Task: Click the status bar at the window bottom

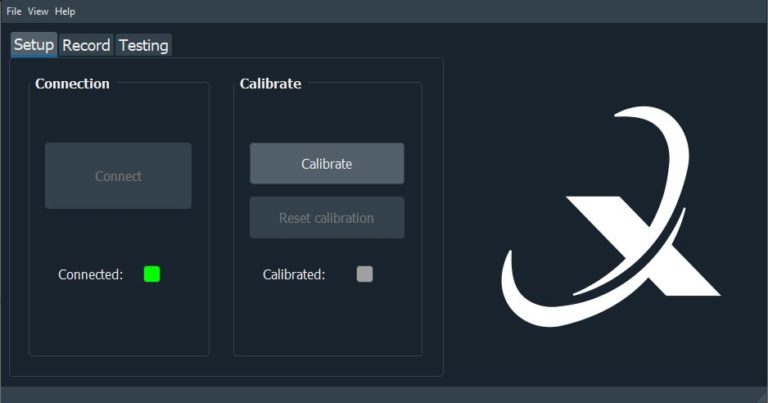Action: coord(384,395)
